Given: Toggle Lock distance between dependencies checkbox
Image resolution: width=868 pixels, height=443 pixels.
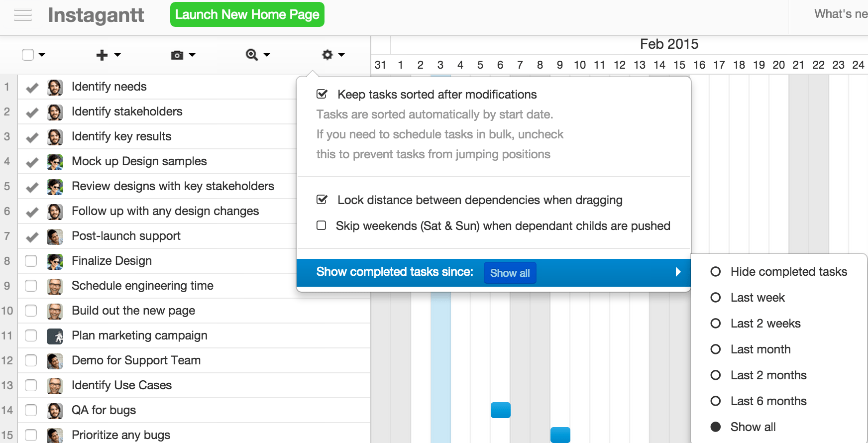Looking at the screenshot, I should [322, 199].
